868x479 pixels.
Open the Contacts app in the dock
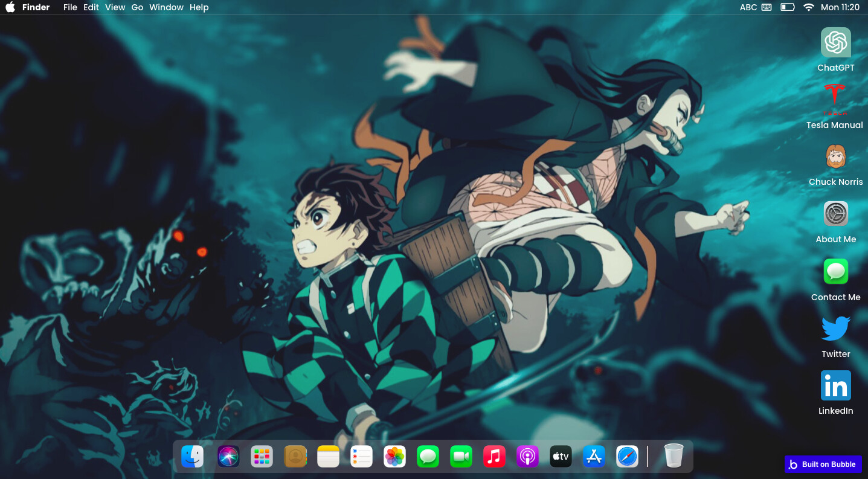(x=295, y=456)
